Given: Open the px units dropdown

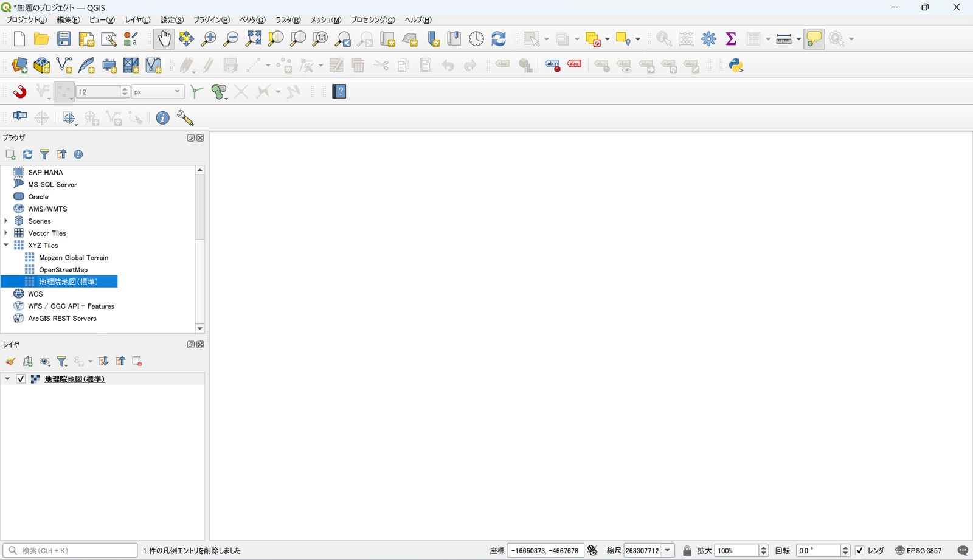Looking at the screenshot, I should (x=158, y=92).
